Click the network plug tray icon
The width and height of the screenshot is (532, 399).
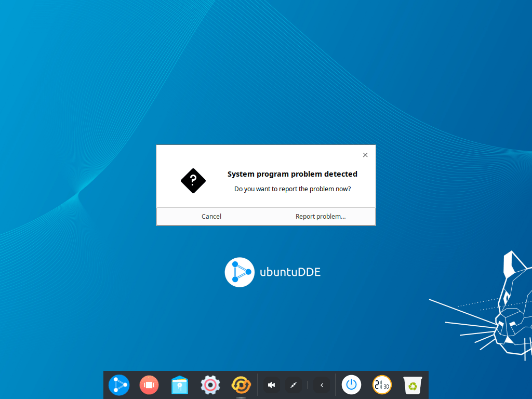pyautogui.click(x=294, y=385)
